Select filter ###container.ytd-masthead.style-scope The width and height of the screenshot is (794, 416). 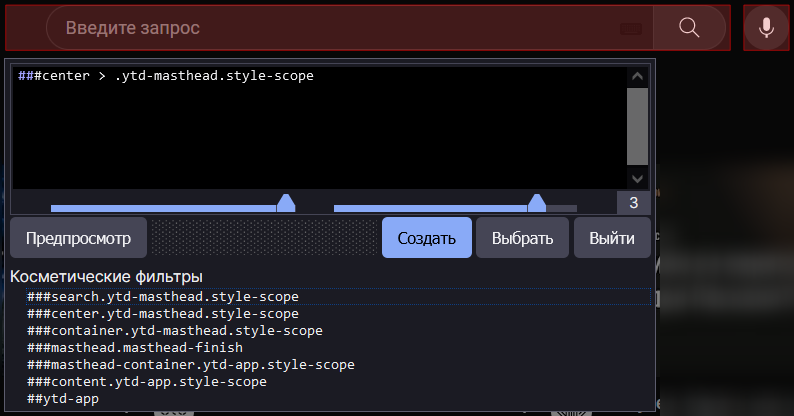[x=175, y=331]
